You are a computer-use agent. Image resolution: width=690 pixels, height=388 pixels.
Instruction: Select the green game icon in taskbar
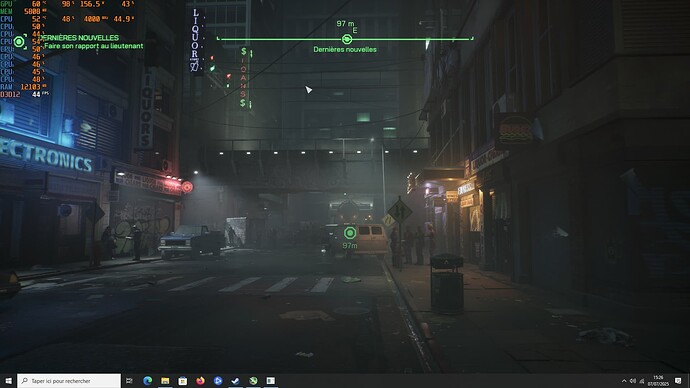click(x=253, y=381)
